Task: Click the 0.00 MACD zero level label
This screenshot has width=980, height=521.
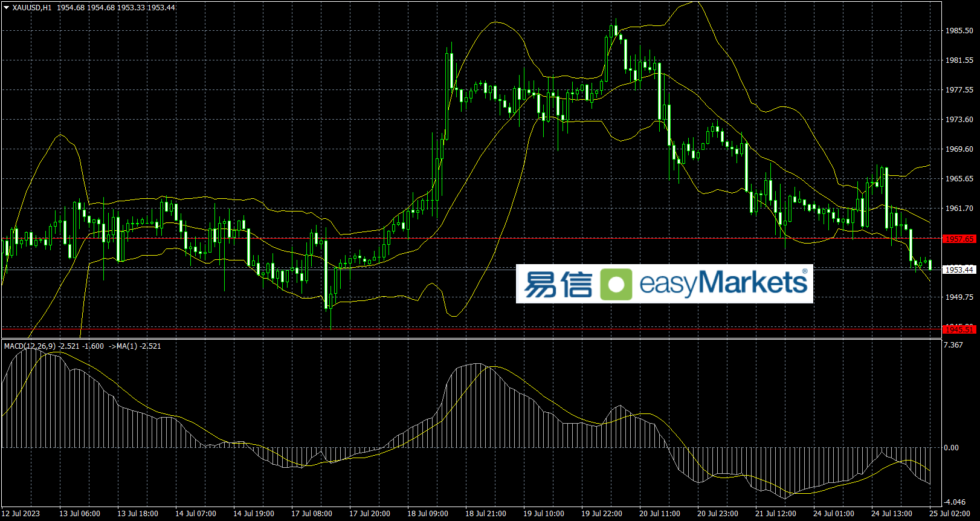Action: [951, 448]
